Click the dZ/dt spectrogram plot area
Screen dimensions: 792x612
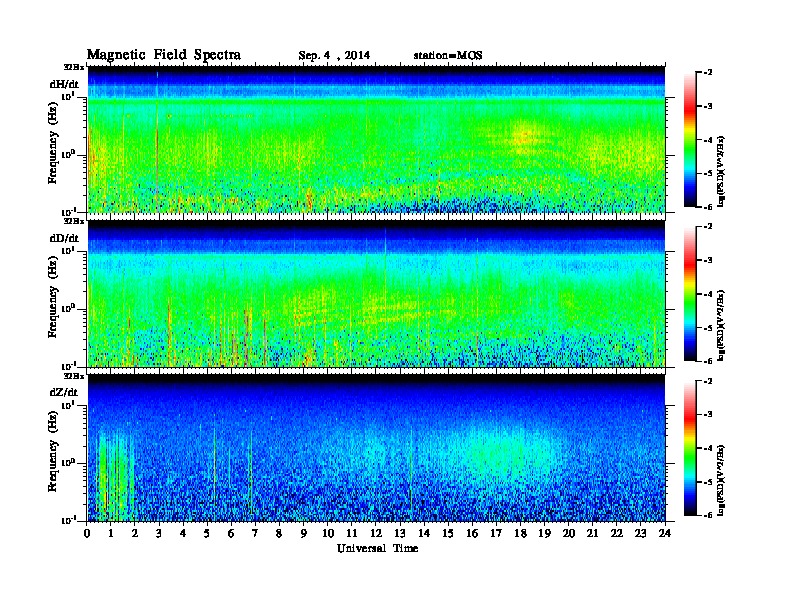coord(376,448)
